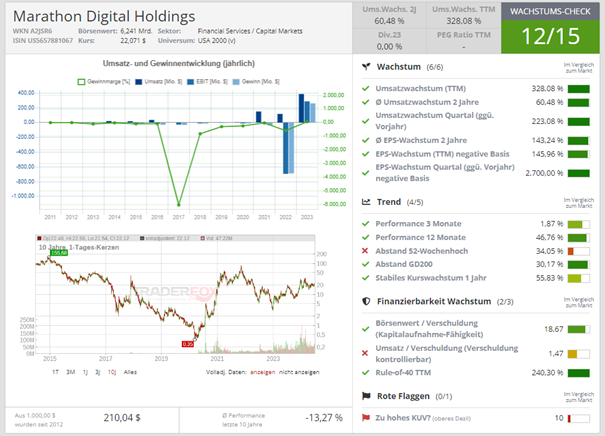Click 'nicht anzeigen' for Volladj. Daten
The image size is (605, 436).
click(299, 372)
